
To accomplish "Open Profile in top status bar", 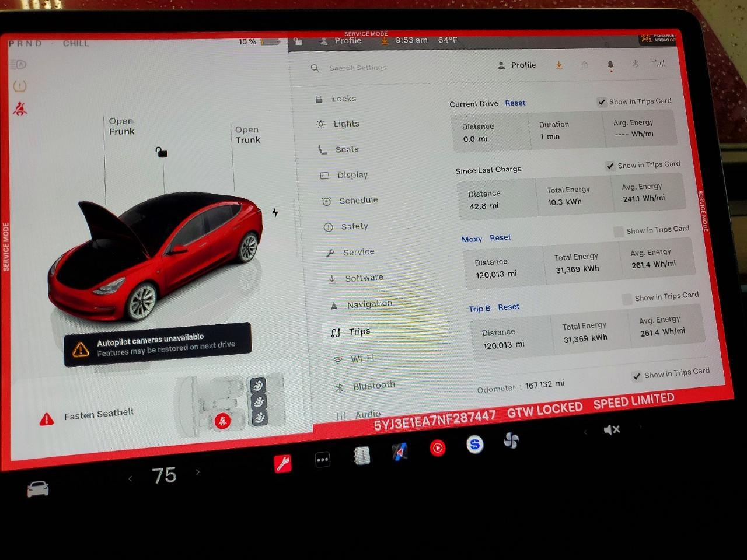I will [341, 41].
